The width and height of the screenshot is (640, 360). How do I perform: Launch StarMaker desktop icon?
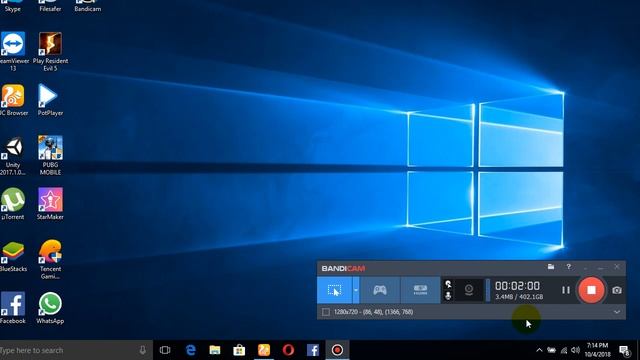coord(50,204)
